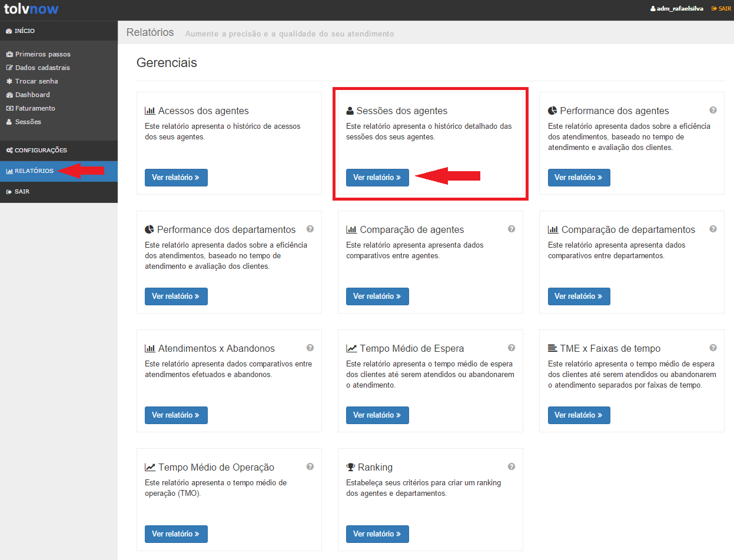Click SAIR in the sidebar
The image size is (734, 560).
(x=59, y=192)
